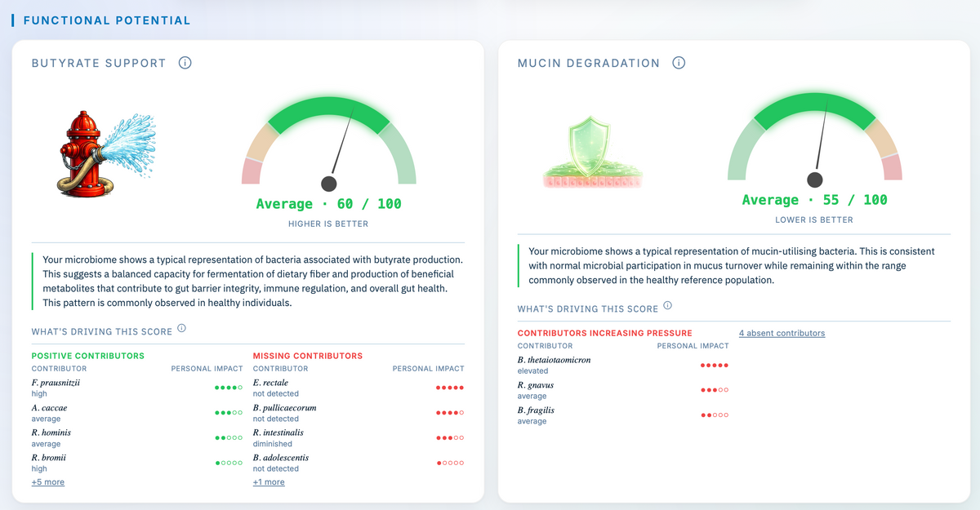Open info icon beside Mucin 'What's driving this score'
Viewport: 980px width, 510px height.
pos(668,305)
